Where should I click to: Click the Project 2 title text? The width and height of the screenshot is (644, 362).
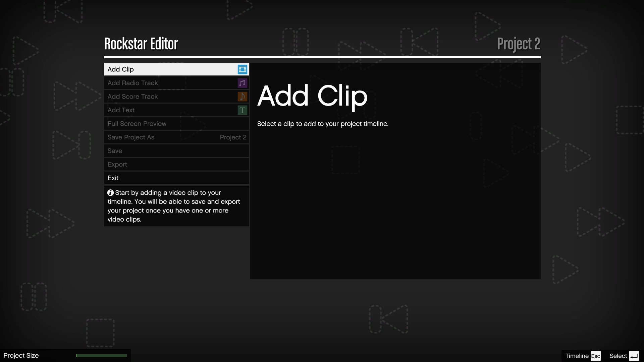point(519,44)
